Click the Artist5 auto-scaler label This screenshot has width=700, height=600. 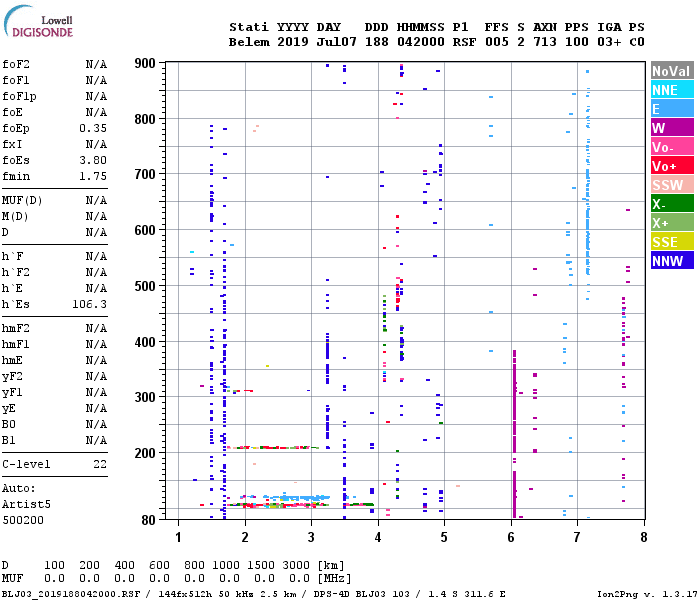point(26,504)
